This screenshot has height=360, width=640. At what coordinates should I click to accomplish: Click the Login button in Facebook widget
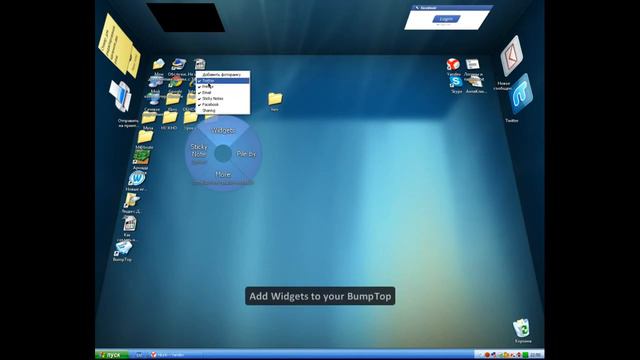click(x=447, y=19)
